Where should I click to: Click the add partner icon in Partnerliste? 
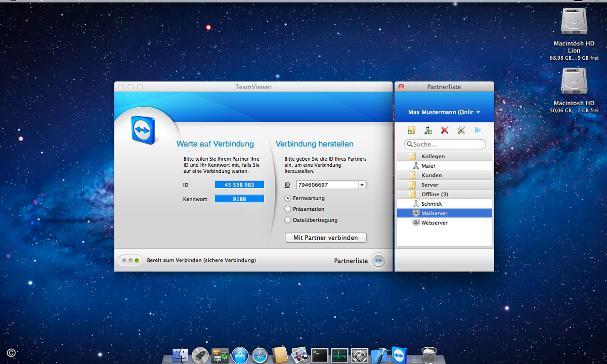coord(428,130)
